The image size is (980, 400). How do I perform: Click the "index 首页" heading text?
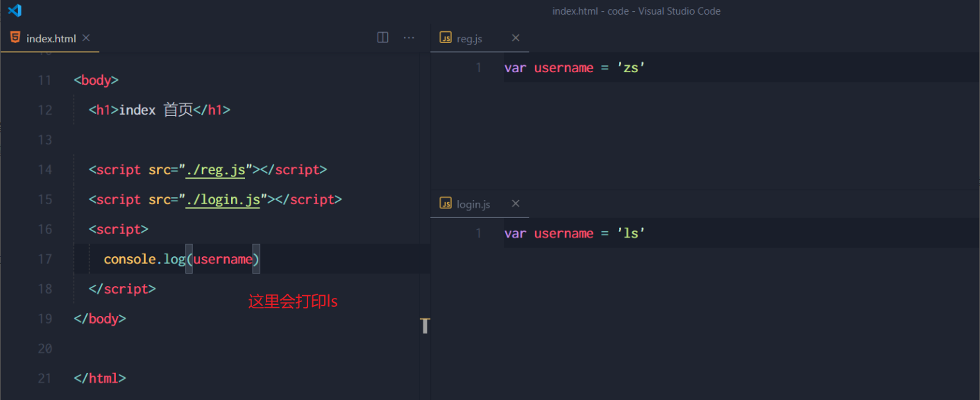[156, 110]
